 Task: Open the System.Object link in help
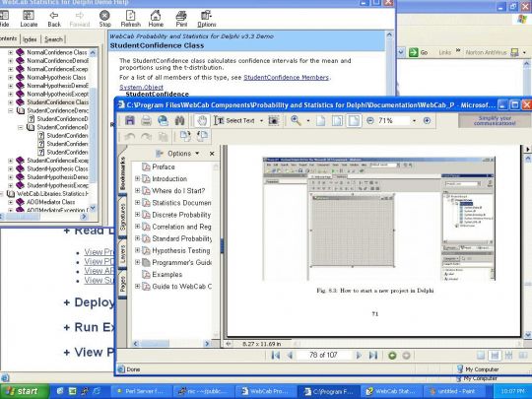point(141,88)
